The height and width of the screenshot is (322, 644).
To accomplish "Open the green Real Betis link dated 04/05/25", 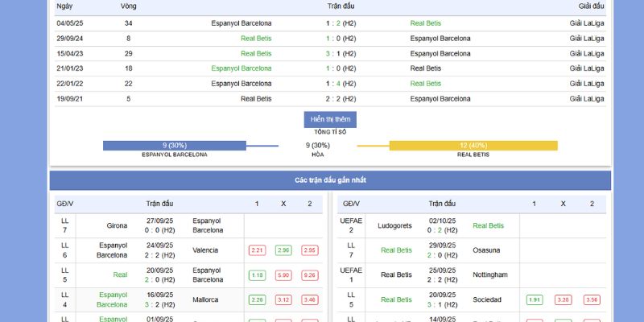I will click(x=426, y=23).
